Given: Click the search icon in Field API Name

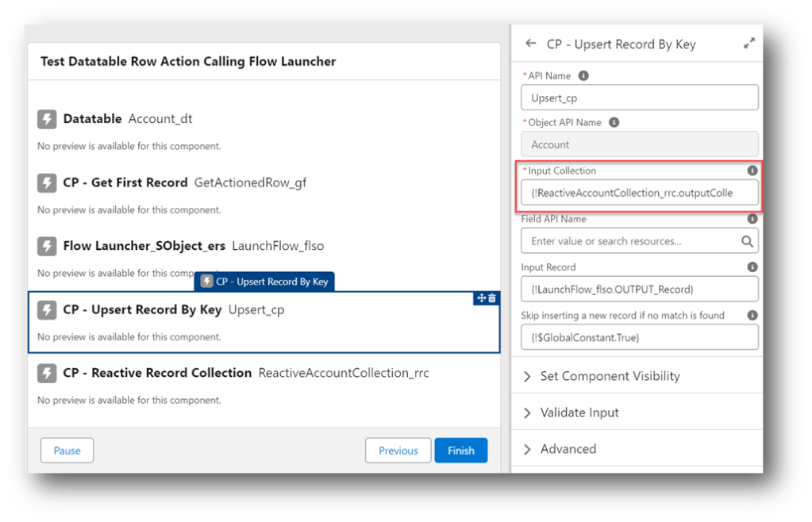Looking at the screenshot, I should [x=747, y=241].
